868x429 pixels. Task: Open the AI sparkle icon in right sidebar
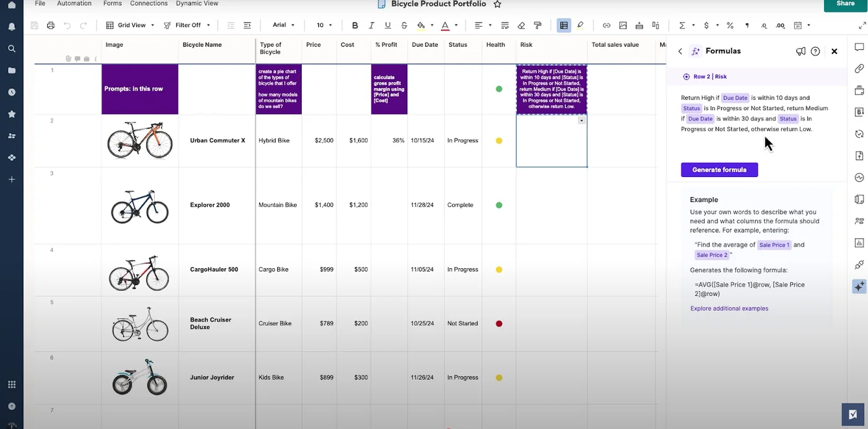[x=859, y=286]
